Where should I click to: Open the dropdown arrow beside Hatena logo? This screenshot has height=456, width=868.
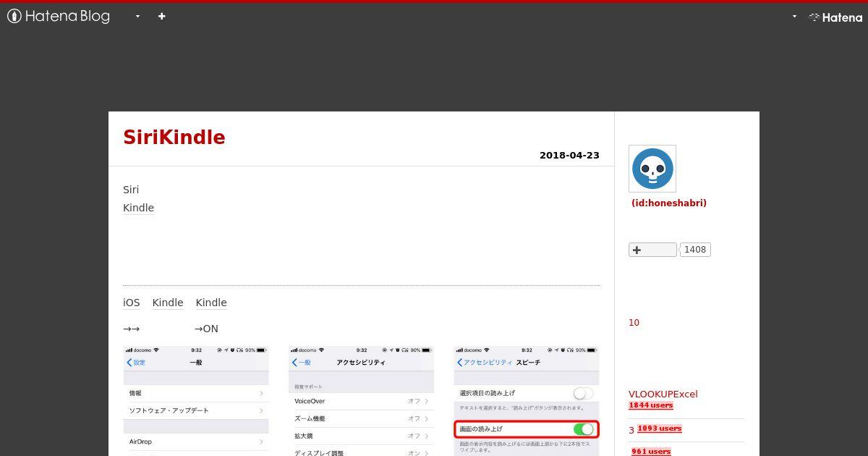click(794, 16)
